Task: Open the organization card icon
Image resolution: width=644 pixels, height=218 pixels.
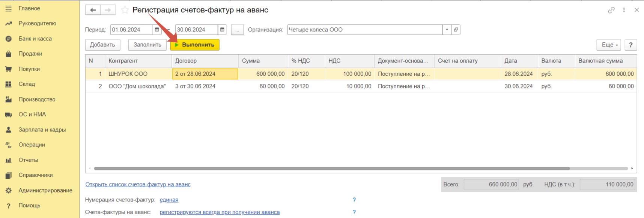Action: [x=456, y=30]
